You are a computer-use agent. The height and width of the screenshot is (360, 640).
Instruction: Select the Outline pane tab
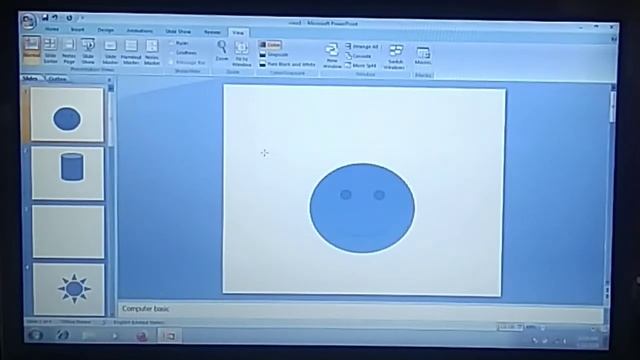[x=57, y=79]
